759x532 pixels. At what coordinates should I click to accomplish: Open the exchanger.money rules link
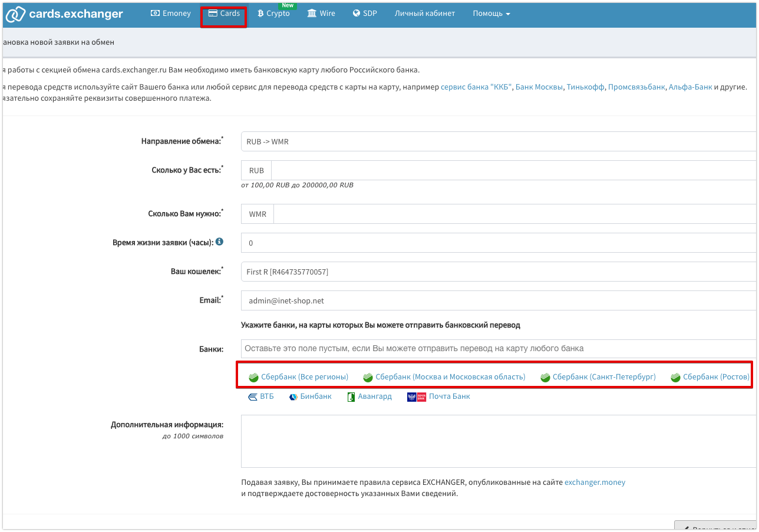tap(595, 482)
